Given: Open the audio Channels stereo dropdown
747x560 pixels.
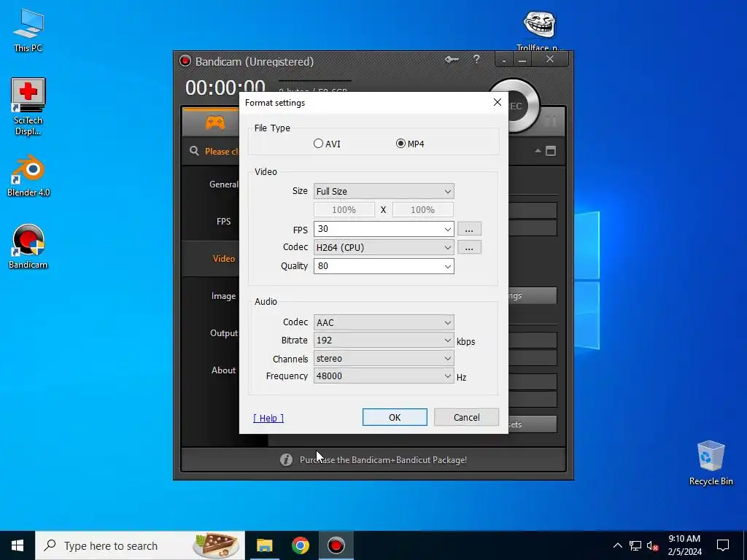Looking at the screenshot, I should [384, 358].
